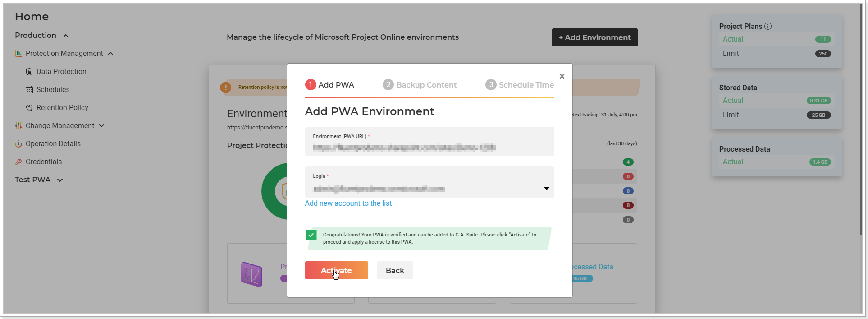Open Schedules menu item
Screen dimensions: 868x319
tap(53, 90)
